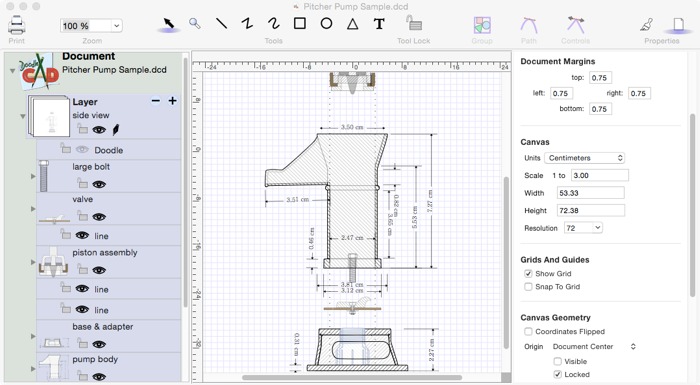Remove layer with the minus icon
Viewport: 700px width, 385px height.
[155, 101]
